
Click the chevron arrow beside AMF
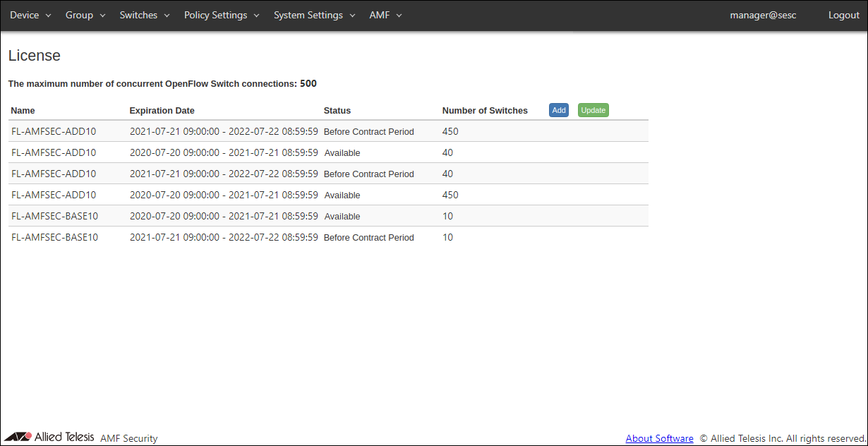pyautogui.click(x=399, y=16)
